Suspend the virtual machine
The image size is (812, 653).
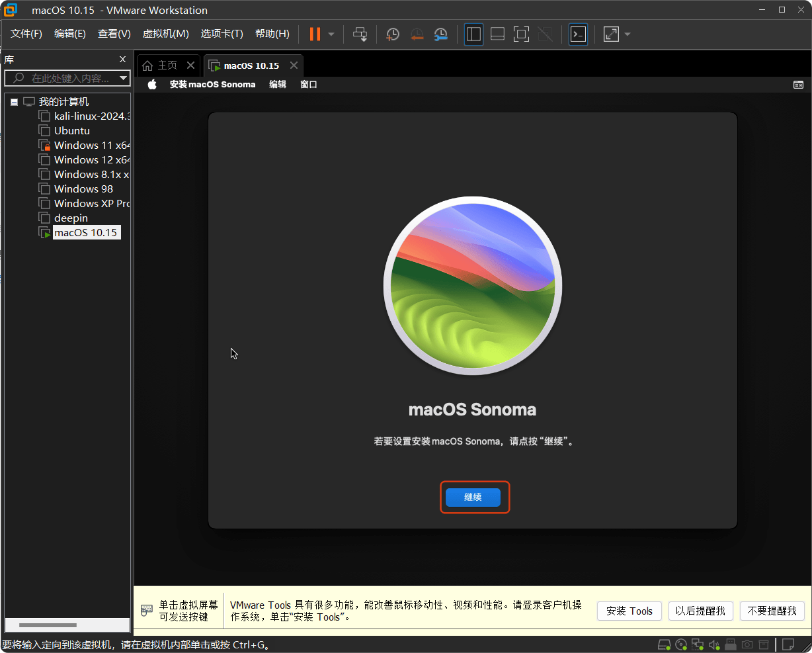coord(315,34)
